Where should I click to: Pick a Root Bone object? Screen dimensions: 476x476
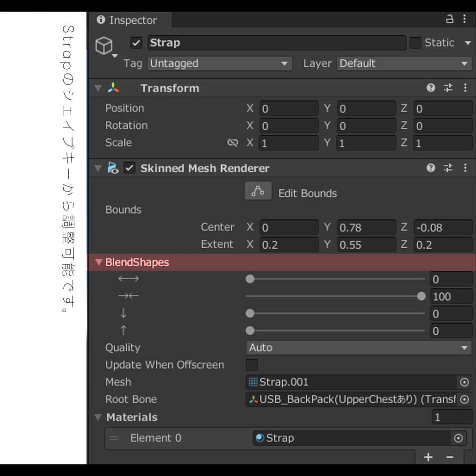point(464,399)
